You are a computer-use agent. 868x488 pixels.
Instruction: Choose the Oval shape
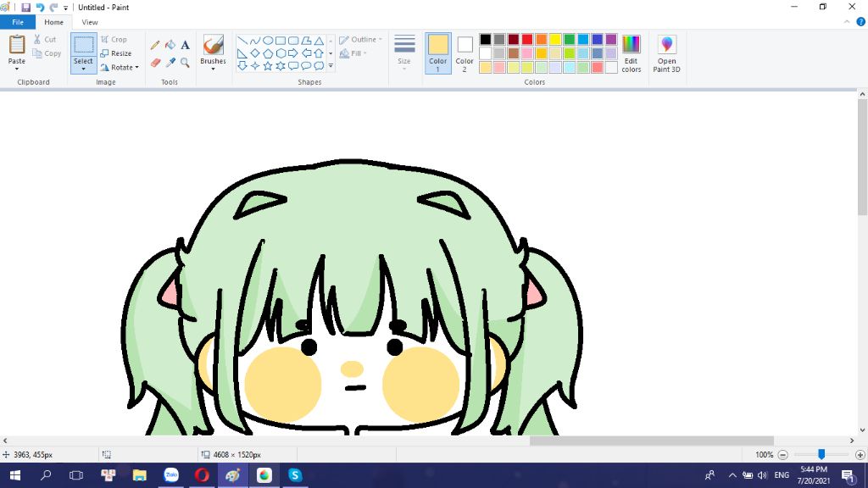tap(268, 41)
